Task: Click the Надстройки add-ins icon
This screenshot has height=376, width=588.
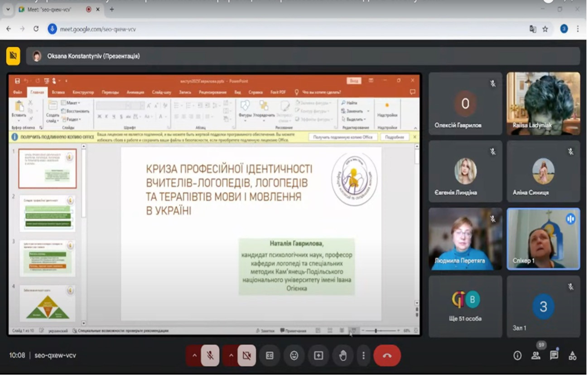Action: pyautogui.click(x=387, y=110)
